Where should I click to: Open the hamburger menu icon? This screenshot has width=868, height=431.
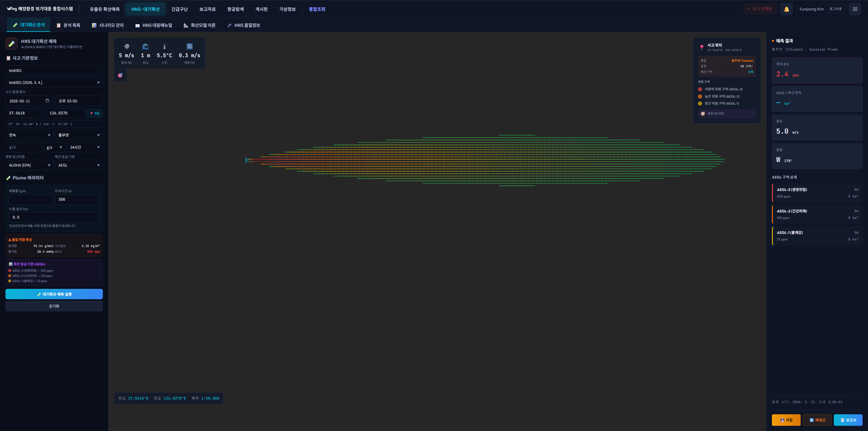click(x=854, y=9)
